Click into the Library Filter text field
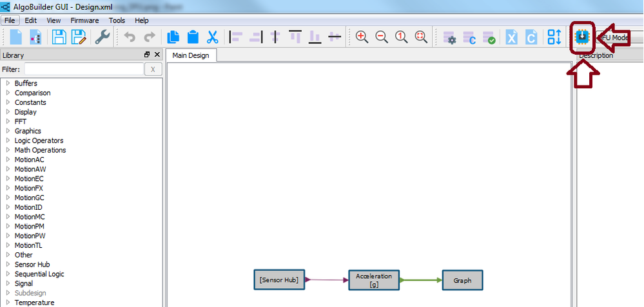644x307 pixels. (84, 70)
